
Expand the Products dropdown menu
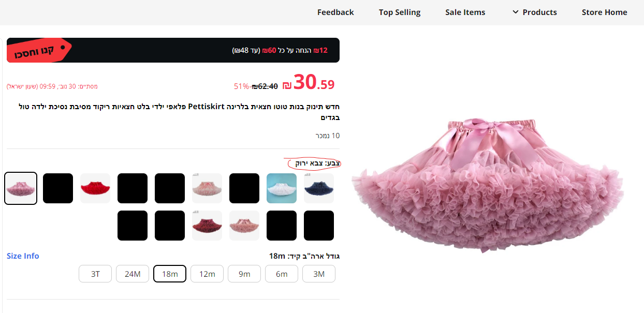tap(534, 12)
